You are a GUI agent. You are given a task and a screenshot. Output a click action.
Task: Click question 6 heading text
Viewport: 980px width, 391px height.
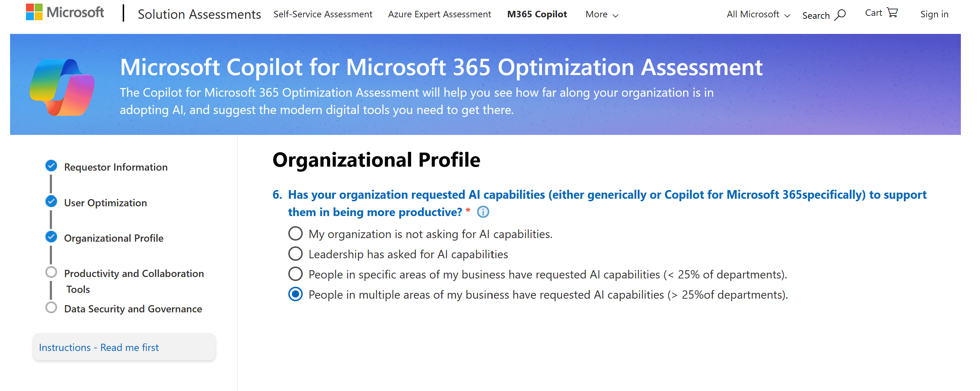[x=607, y=203]
